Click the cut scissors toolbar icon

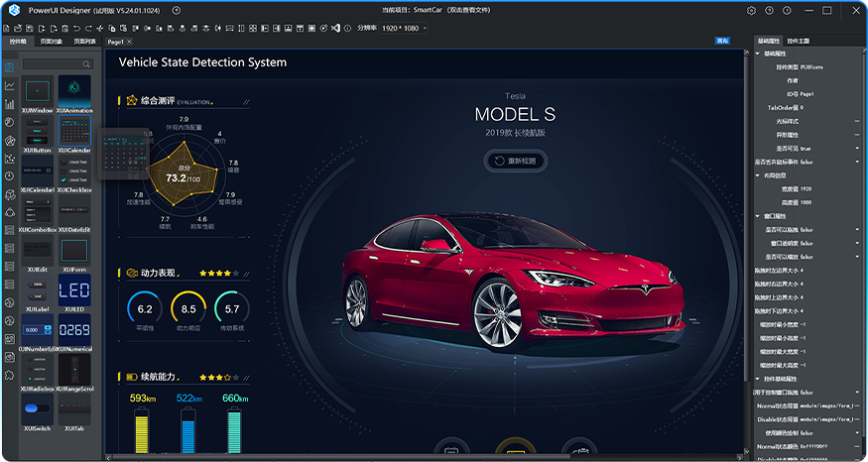pos(100,28)
